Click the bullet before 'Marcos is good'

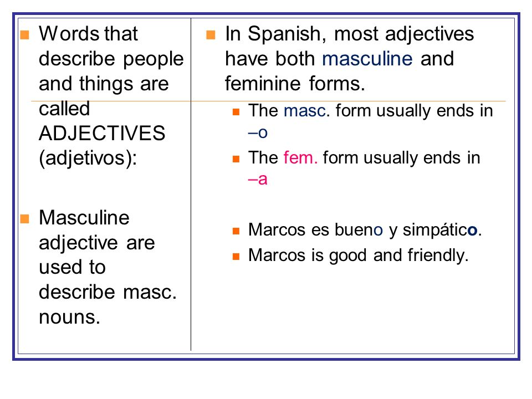click(x=236, y=257)
